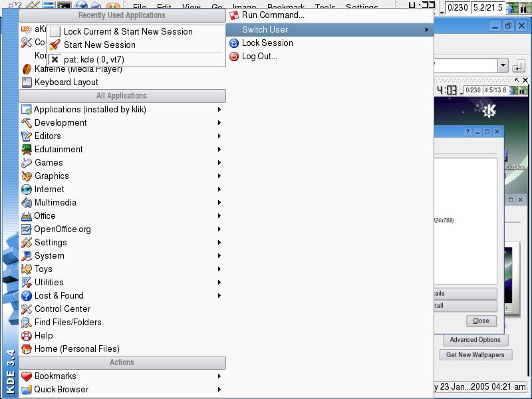Choose Log Out... menu entry
Viewport: 532px width, 399px height.
[x=329, y=57]
